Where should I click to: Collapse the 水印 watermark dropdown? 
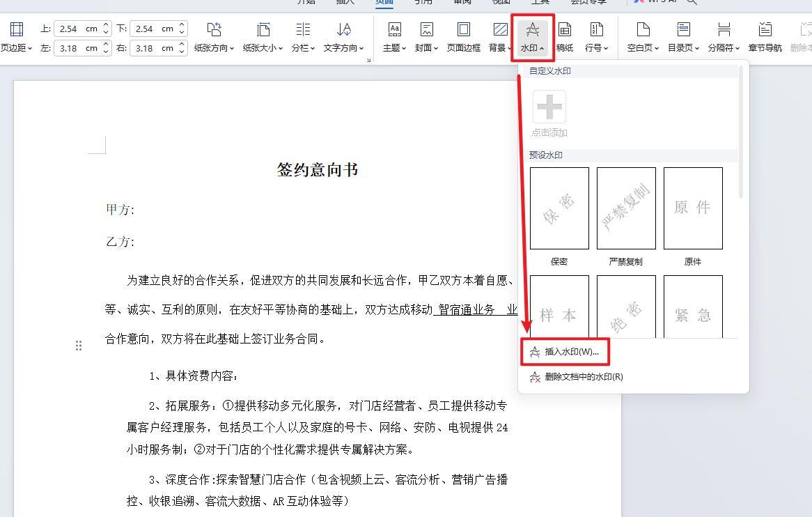point(532,36)
